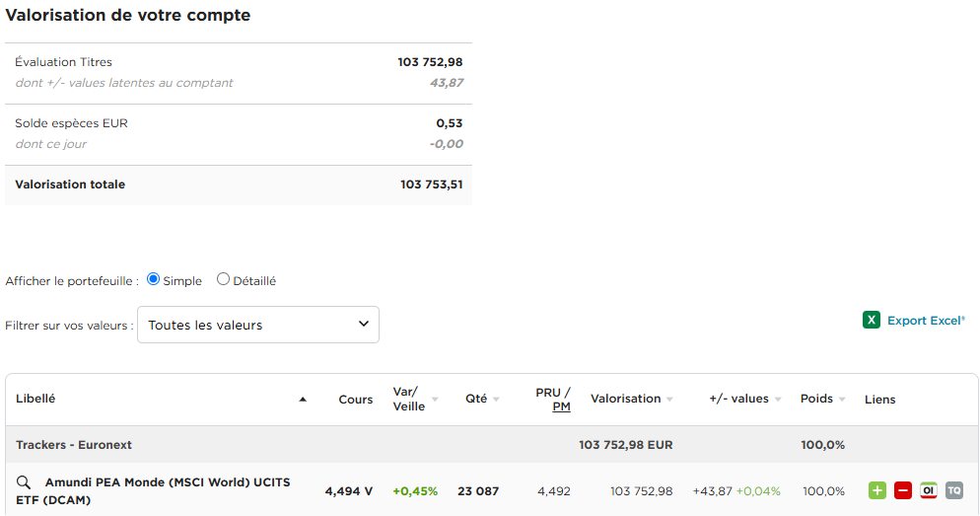Select the Simple portfolio view radio
Viewport: 980px width, 516px height.
point(153,279)
